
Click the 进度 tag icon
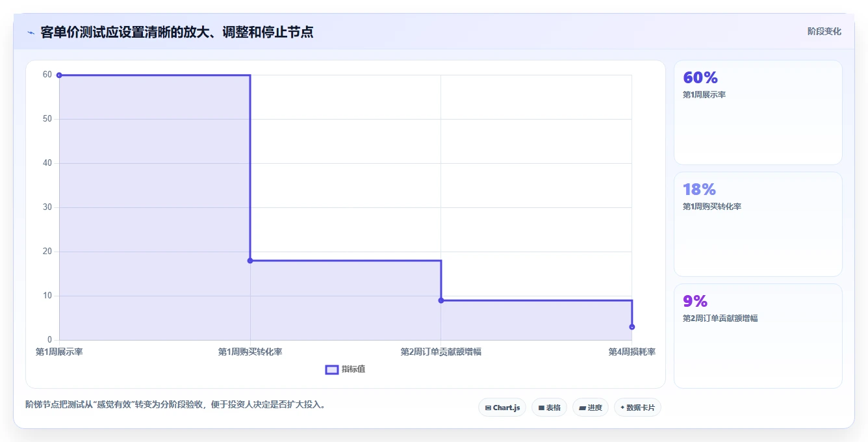[583, 408]
